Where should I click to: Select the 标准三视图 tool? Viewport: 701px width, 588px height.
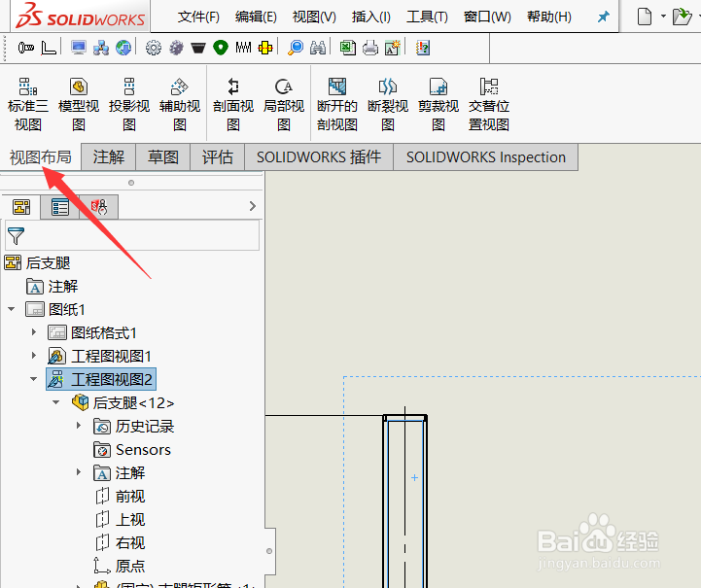pyautogui.click(x=28, y=104)
